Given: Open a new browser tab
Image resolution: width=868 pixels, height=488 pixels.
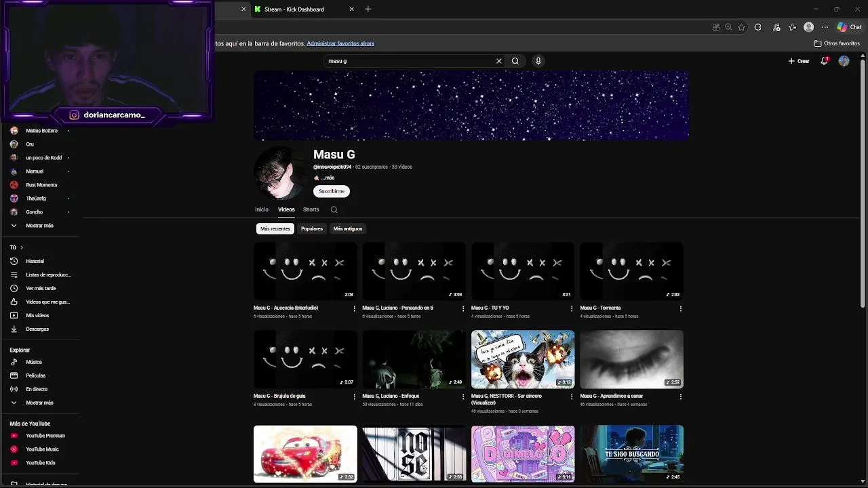Looking at the screenshot, I should 368,9.
